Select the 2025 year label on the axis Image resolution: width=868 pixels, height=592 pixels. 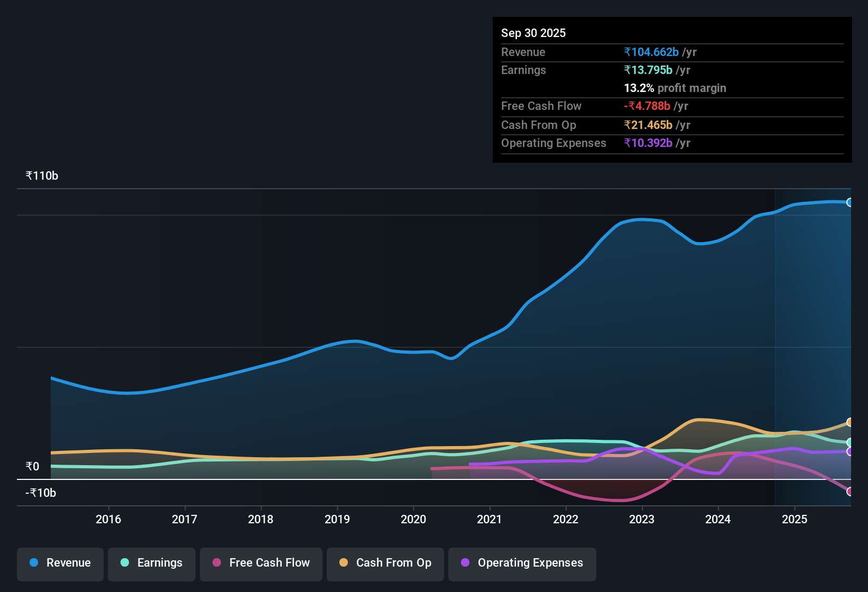click(x=795, y=520)
